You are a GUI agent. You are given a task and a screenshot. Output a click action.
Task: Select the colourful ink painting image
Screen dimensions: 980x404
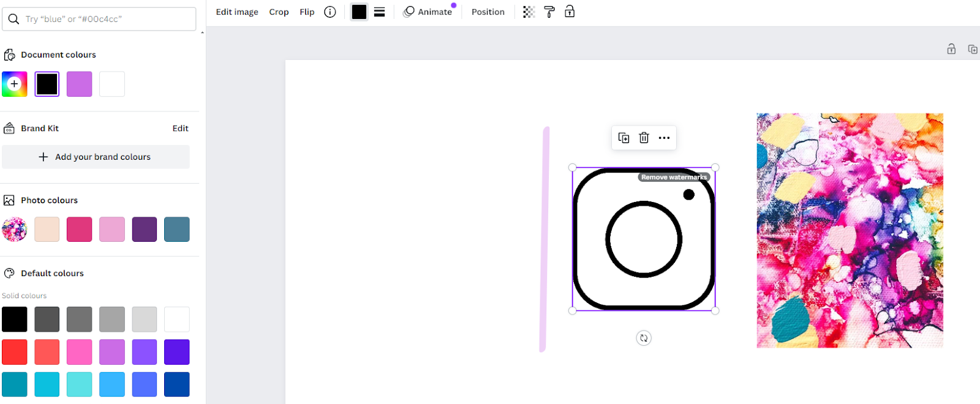tap(850, 230)
